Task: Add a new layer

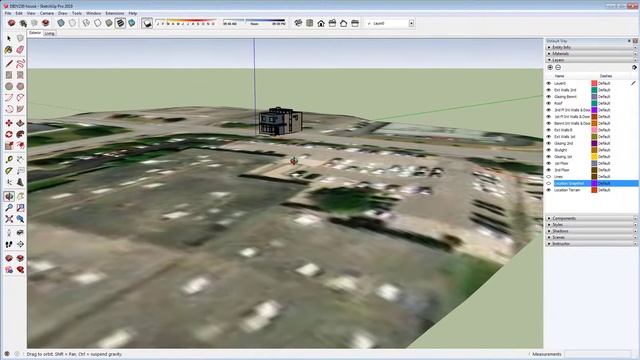Action: (x=550, y=67)
